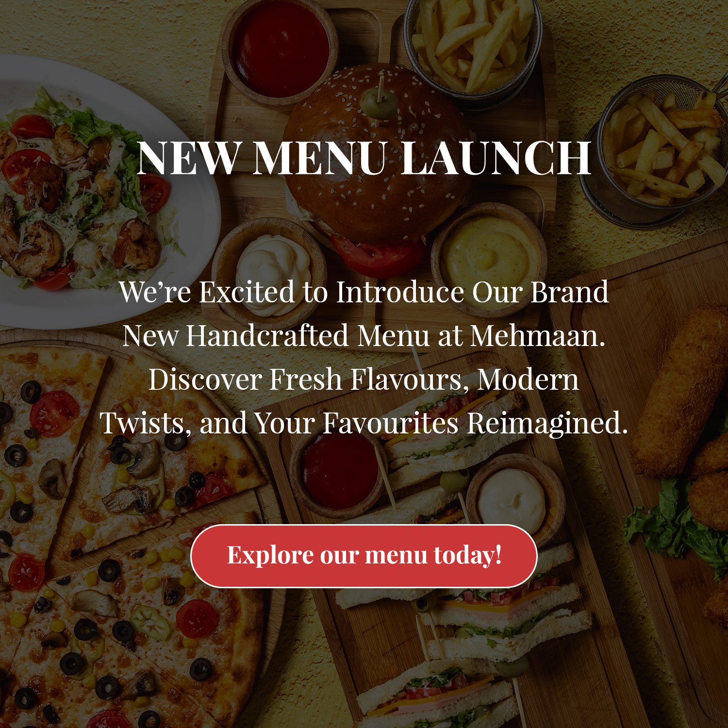
Task: Click the text line Discover Fresh Flavours, Modern
Action: [x=364, y=379]
